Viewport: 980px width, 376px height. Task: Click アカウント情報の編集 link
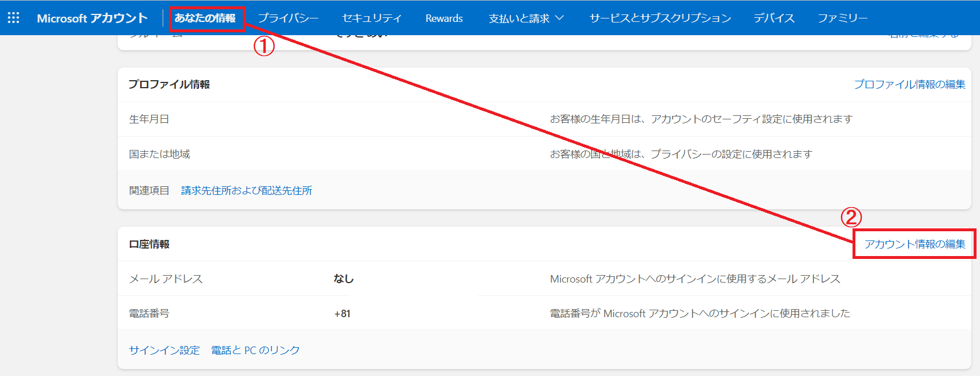915,244
